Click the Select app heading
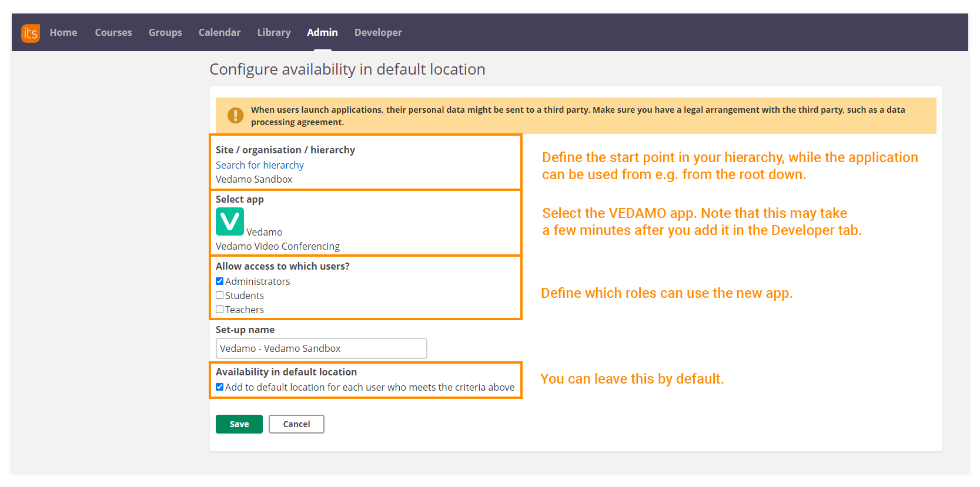Screen dimensions: 980x487 [x=240, y=199]
